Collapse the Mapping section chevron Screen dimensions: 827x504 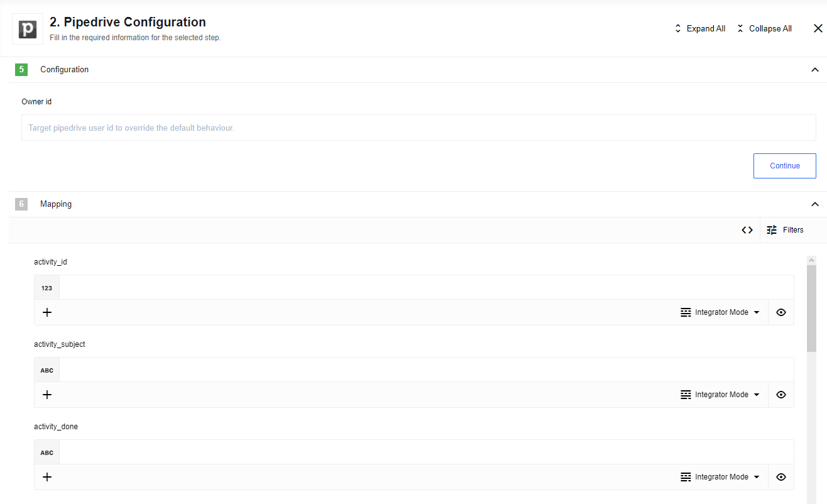pyautogui.click(x=815, y=204)
